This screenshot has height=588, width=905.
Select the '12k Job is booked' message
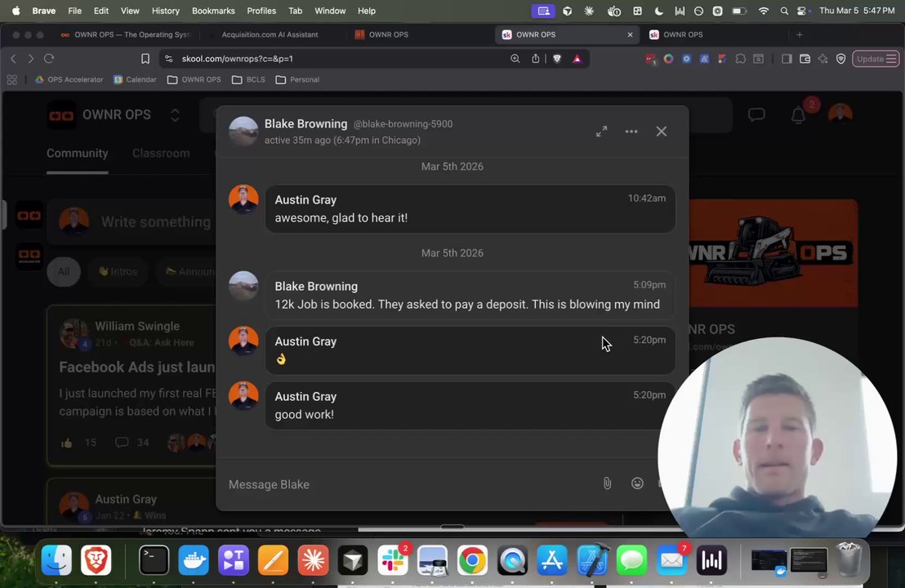point(470,295)
